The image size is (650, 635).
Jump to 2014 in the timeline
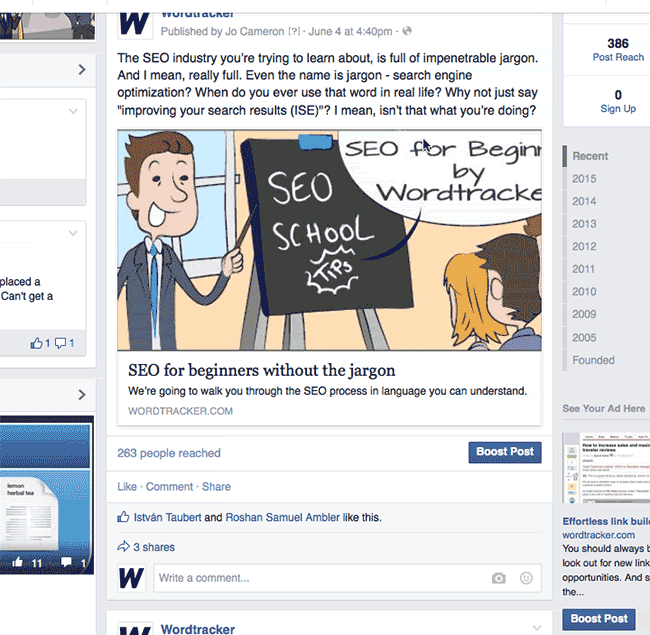584,201
